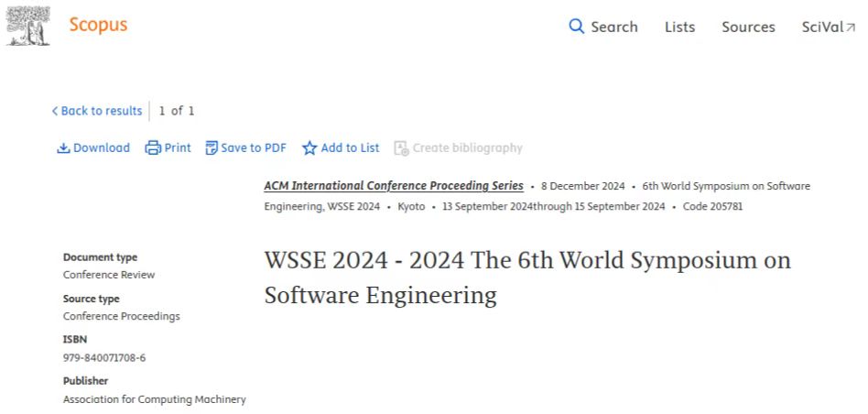The image size is (868, 414).
Task: Click the magnifying glass search icon
Action: coord(576,27)
